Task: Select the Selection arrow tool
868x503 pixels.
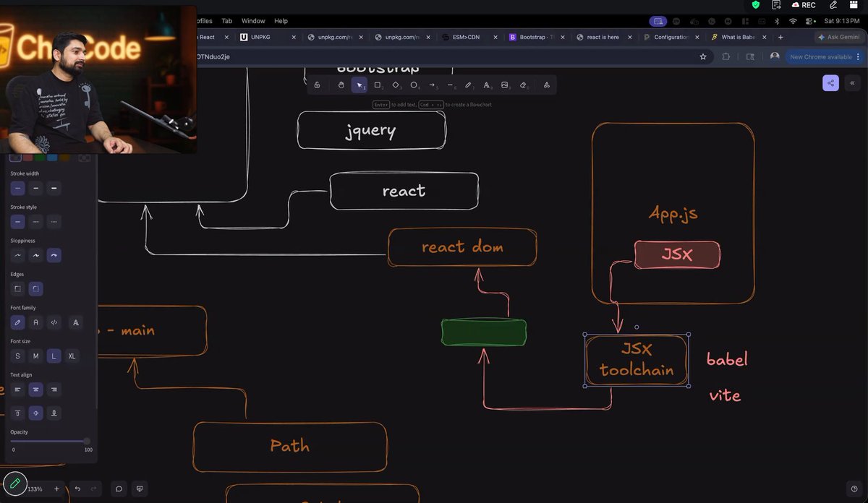Action: click(359, 85)
